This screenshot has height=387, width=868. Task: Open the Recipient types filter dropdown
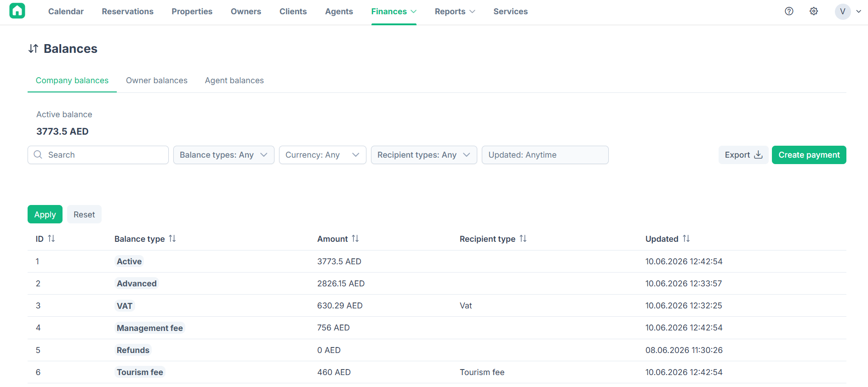pos(424,155)
